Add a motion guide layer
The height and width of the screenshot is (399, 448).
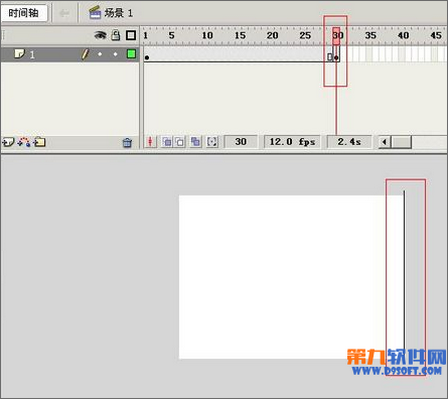(24, 142)
